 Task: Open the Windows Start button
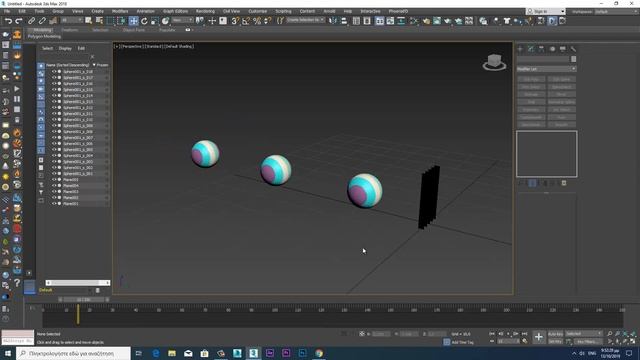pyautogui.click(x=8, y=353)
